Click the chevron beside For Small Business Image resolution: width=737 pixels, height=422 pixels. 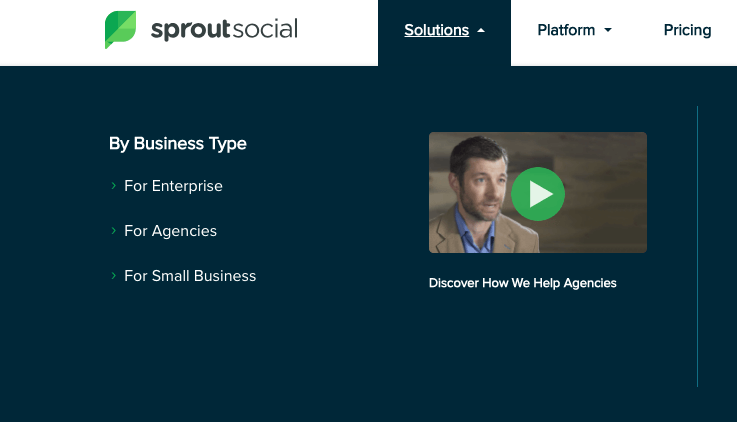[113, 275]
